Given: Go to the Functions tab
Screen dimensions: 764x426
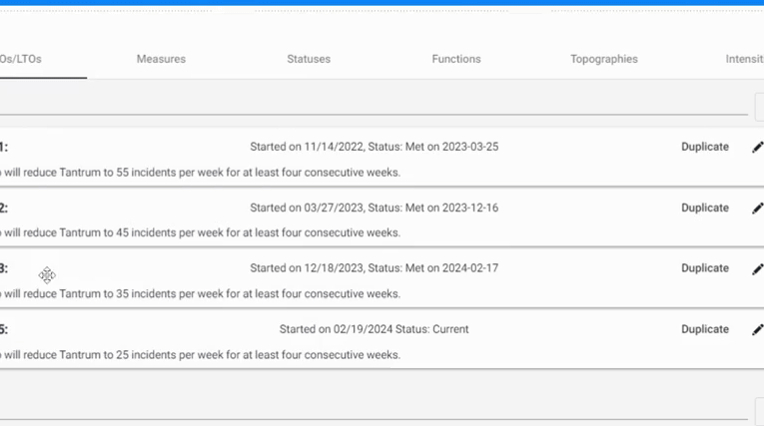Looking at the screenshot, I should (x=456, y=59).
